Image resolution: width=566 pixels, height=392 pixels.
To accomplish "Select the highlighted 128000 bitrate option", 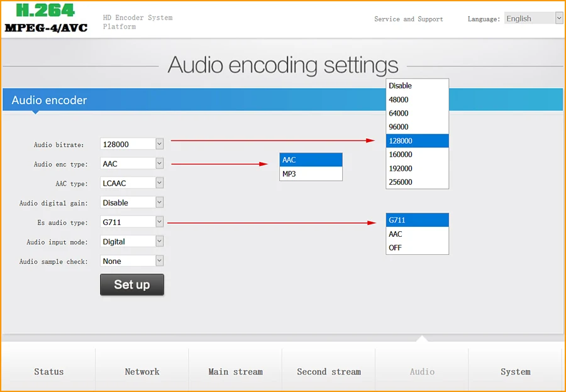I will tap(418, 141).
